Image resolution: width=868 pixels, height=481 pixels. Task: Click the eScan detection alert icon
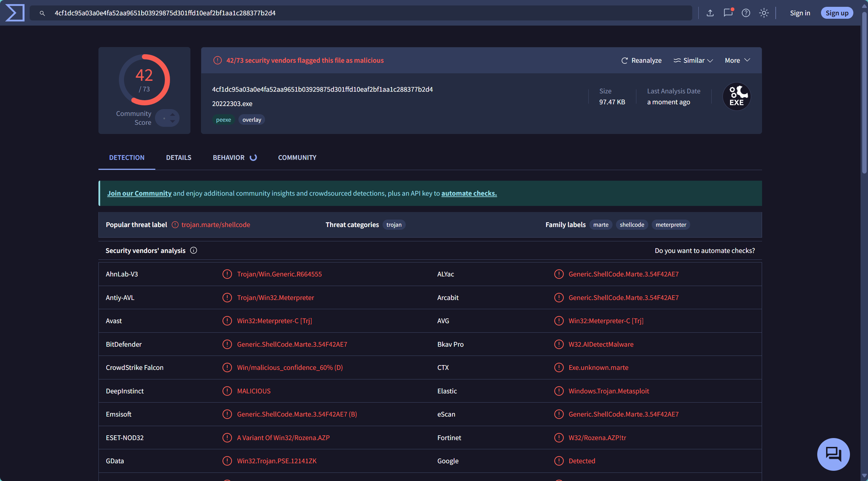coord(559,414)
